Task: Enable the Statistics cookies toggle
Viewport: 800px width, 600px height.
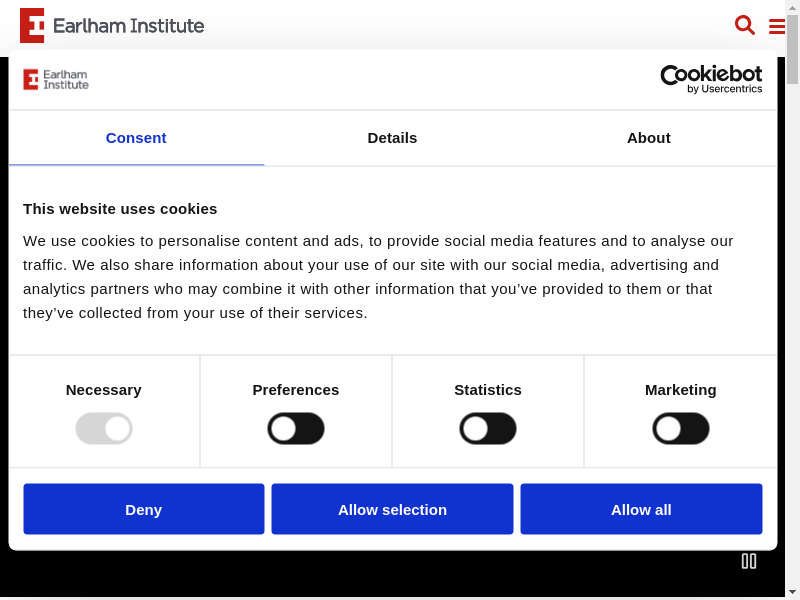Action: point(488,429)
